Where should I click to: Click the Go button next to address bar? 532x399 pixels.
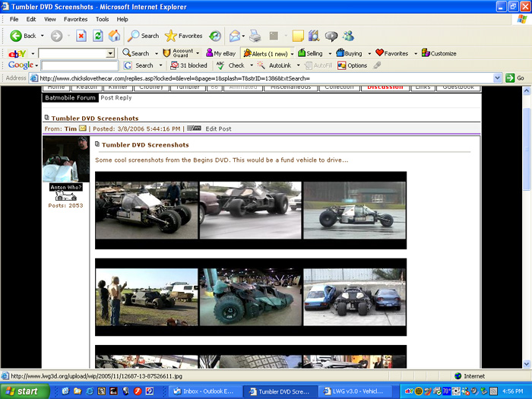coord(515,78)
